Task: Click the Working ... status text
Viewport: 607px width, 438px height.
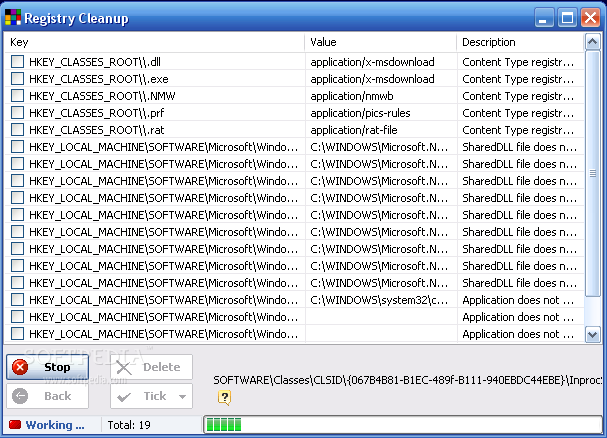Action: point(55,425)
